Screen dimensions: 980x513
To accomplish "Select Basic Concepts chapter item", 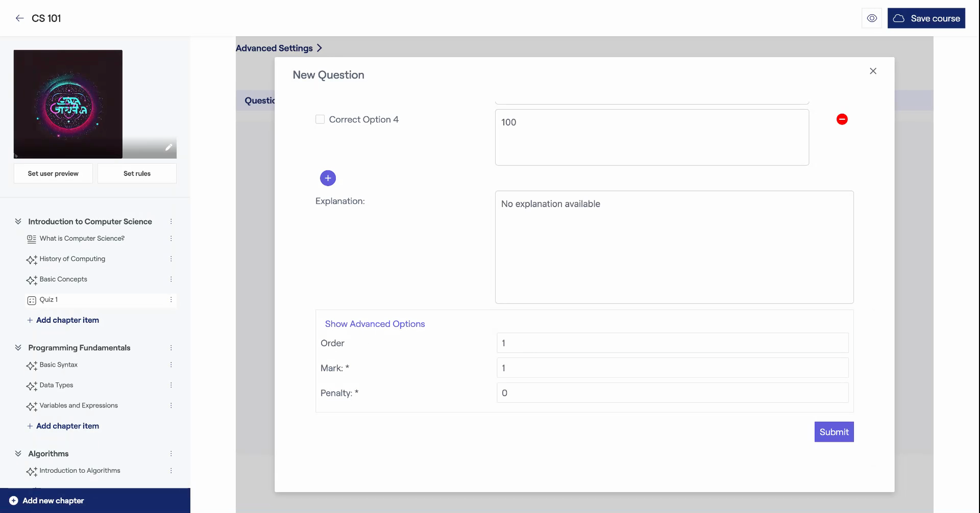I will pyautogui.click(x=63, y=279).
